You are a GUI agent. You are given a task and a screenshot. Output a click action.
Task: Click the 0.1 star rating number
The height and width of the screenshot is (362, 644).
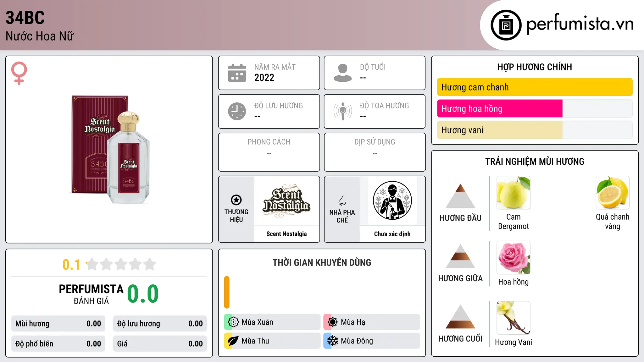(71, 265)
